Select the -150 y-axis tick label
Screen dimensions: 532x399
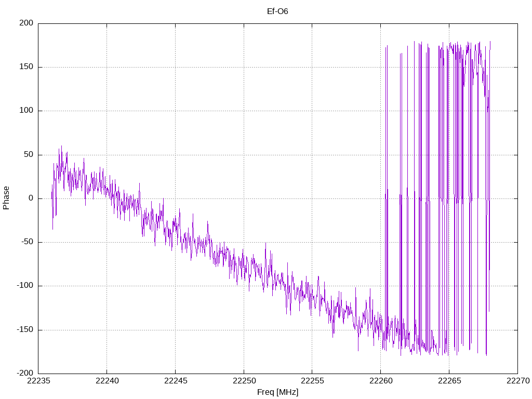point(25,330)
